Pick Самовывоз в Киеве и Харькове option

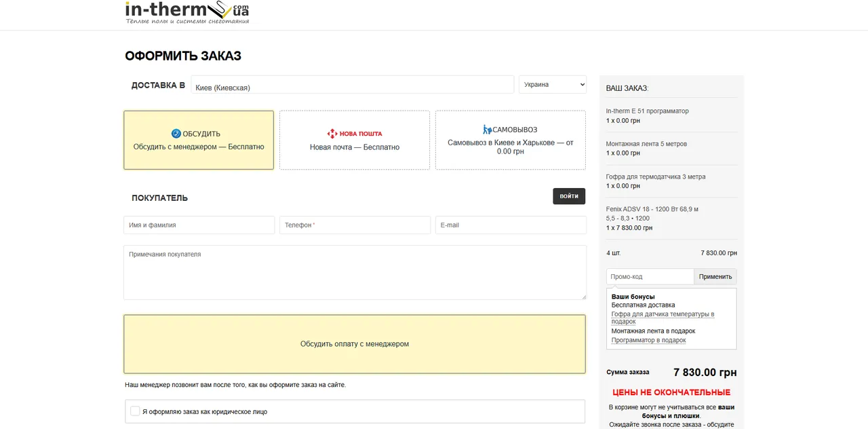(511, 140)
